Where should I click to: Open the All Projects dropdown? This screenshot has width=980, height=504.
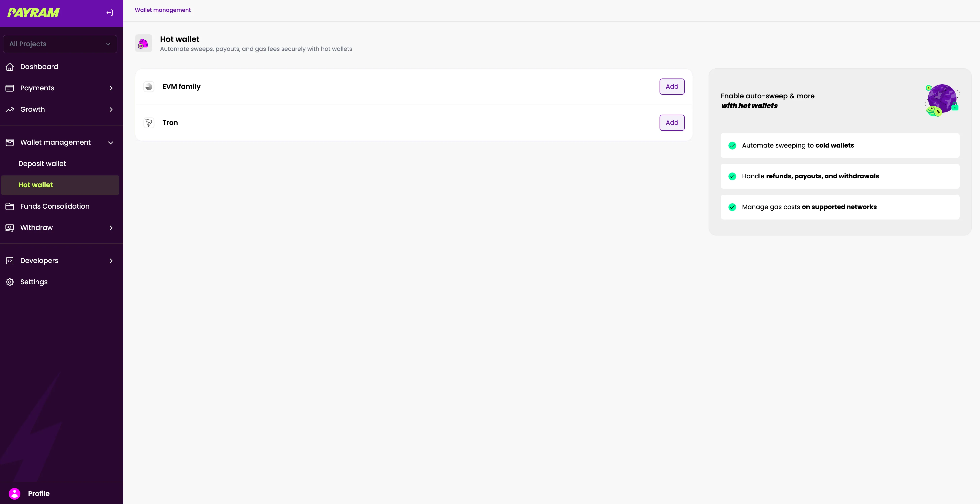pyautogui.click(x=60, y=44)
